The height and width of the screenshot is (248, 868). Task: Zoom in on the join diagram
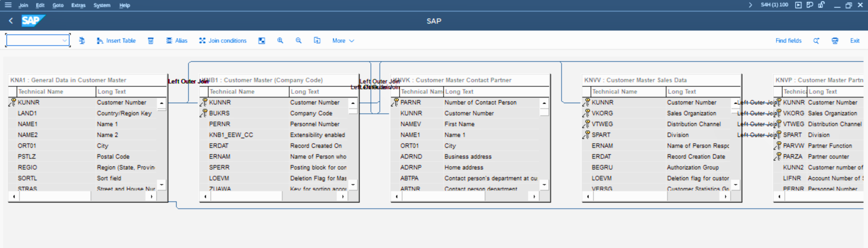(x=280, y=40)
